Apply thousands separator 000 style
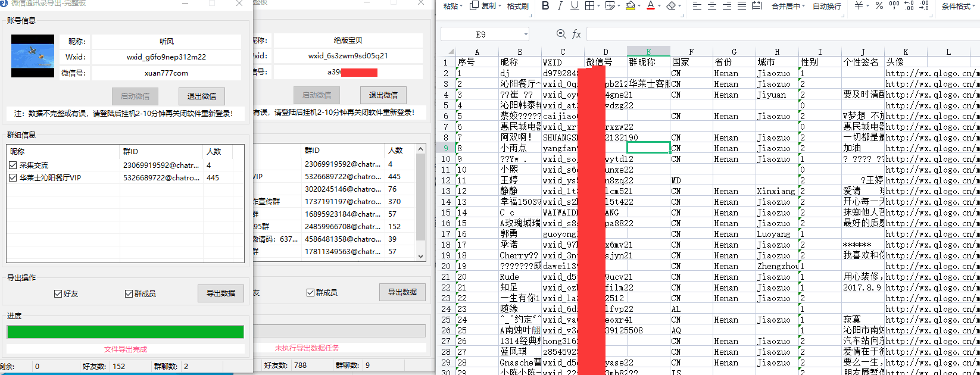980x375 pixels. tap(894, 5)
